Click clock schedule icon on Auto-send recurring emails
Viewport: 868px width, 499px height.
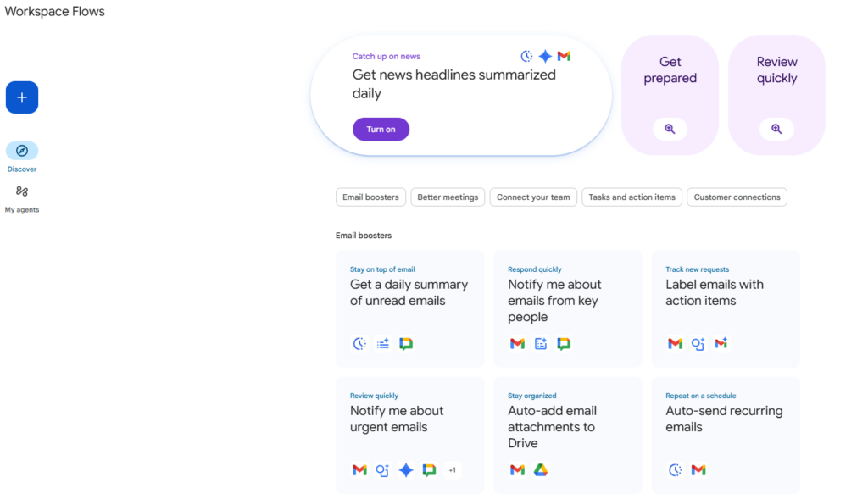(676, 469)
